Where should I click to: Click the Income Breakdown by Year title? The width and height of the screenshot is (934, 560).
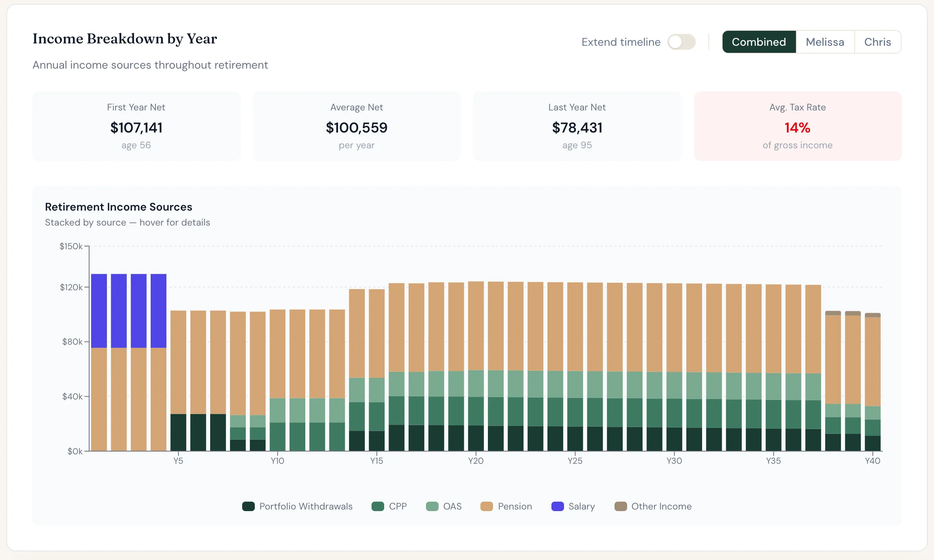[x=125, y=39]
